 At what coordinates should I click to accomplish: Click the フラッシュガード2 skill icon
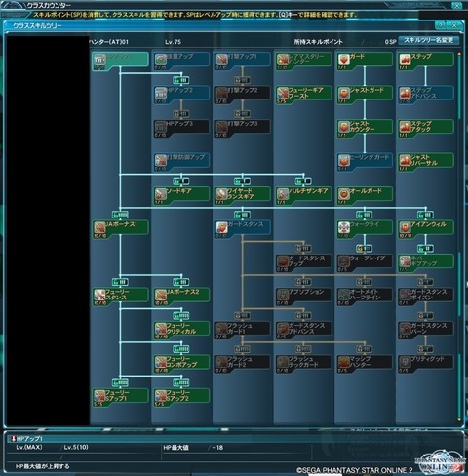point(221,363)
